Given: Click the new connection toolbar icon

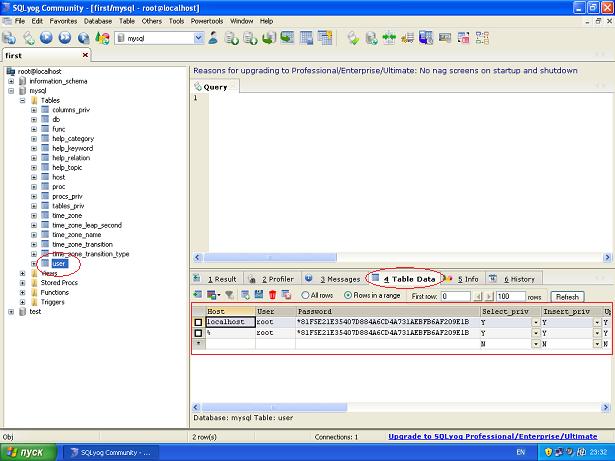Looking at the screenshot, I should click(9, 38).
